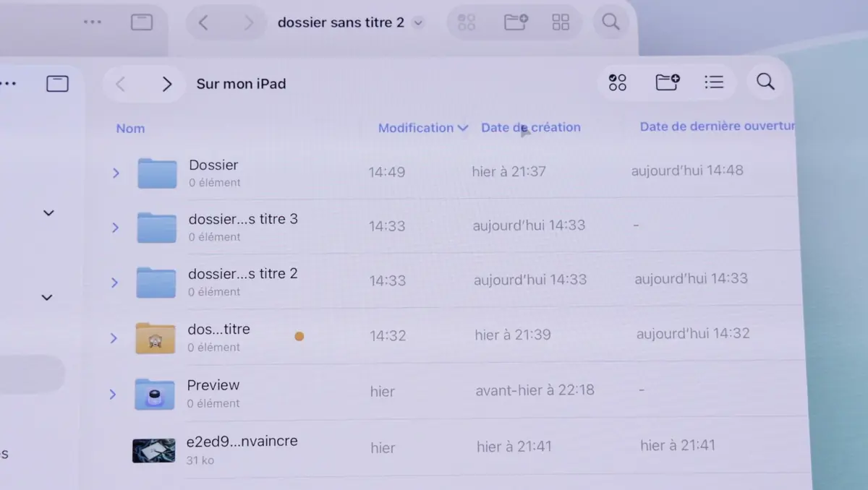This screenshot has width=868, height=490.
Task: Open the 'e2ed9...nvaincre' file thumbnail
Action: [x=153, y=448]
